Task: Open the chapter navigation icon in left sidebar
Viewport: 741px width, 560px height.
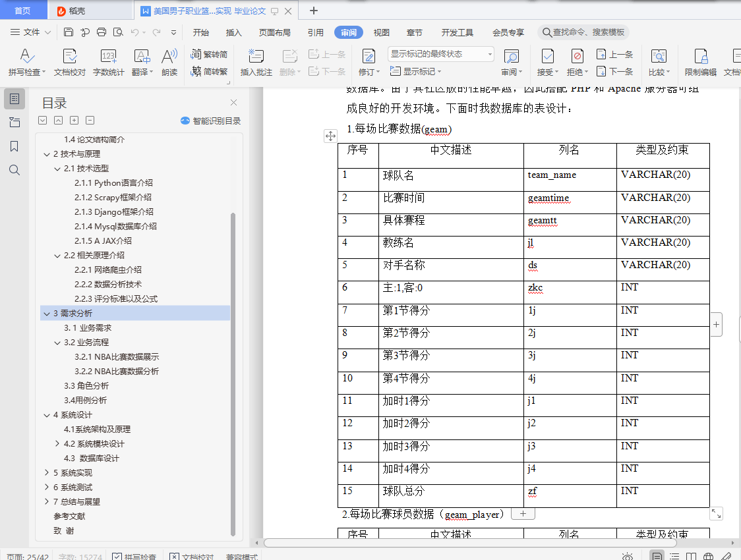Action: coord(15,123)
